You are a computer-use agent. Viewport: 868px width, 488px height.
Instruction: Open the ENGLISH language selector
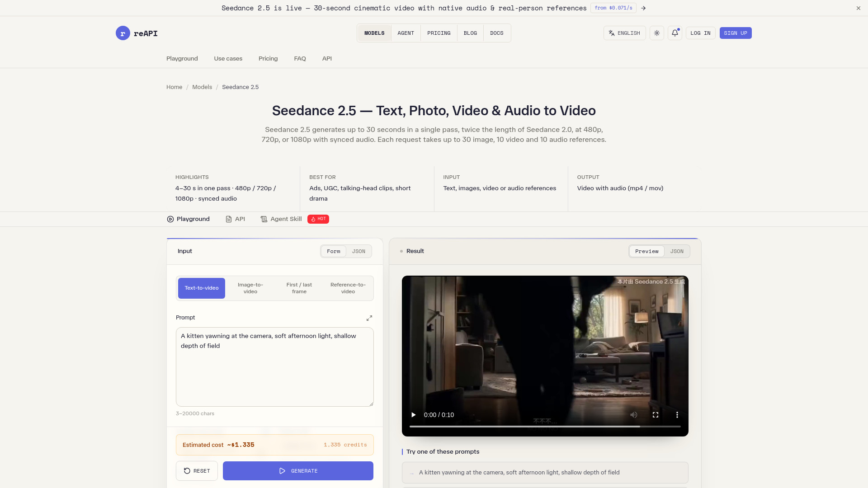[x=625, y=33]
